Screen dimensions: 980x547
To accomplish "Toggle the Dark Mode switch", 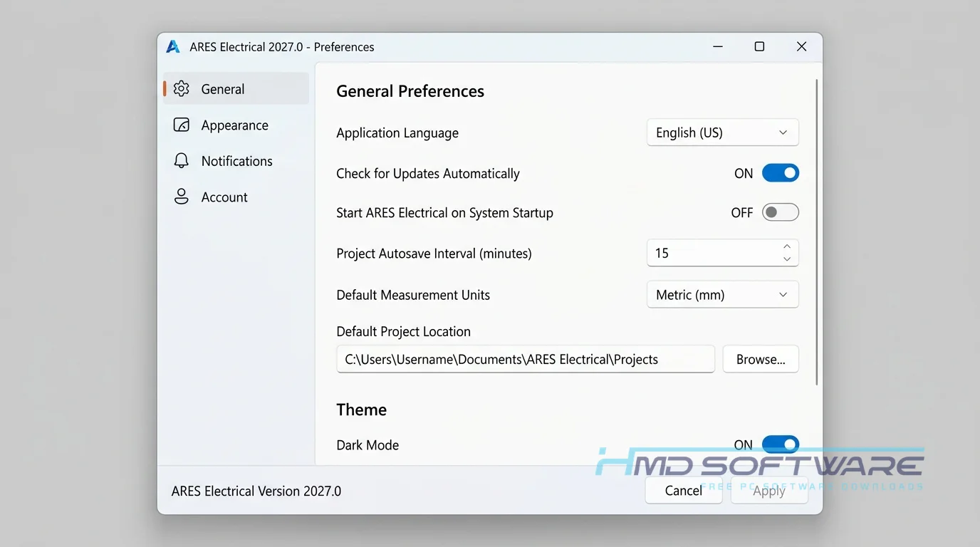I will [x=781, y=444].
